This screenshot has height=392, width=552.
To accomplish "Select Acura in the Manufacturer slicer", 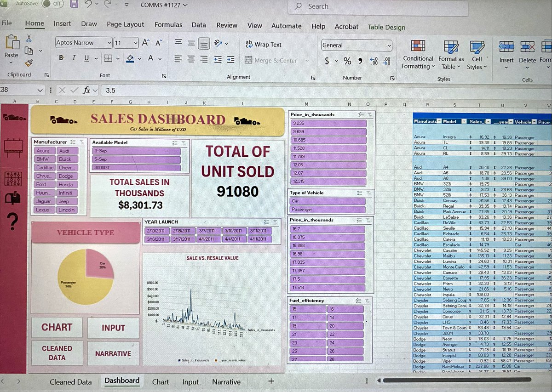I will pos(45,151).
